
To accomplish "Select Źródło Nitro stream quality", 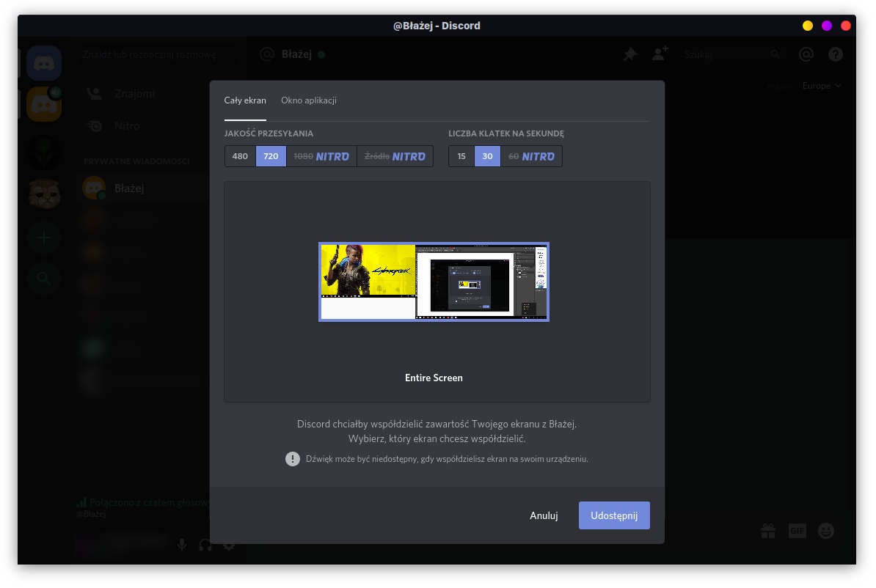I will pyautogui.click(x=395, y=156).
